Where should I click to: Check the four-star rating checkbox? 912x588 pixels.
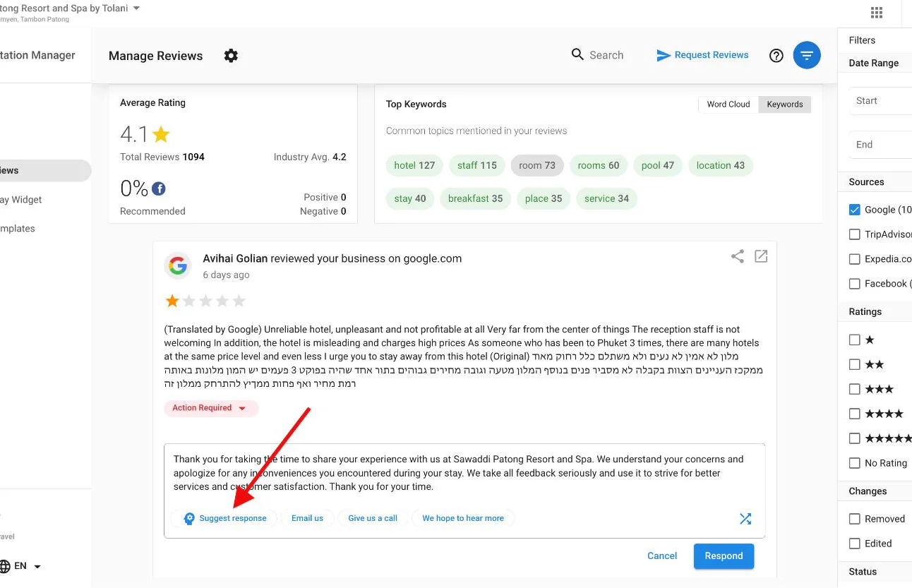tap(854, 414)
